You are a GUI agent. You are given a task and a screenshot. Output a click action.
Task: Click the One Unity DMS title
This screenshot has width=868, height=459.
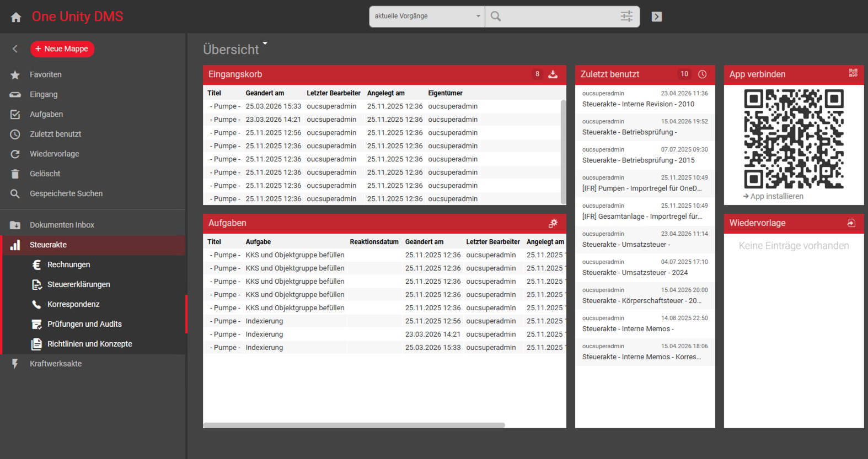[x=78, y=17]
